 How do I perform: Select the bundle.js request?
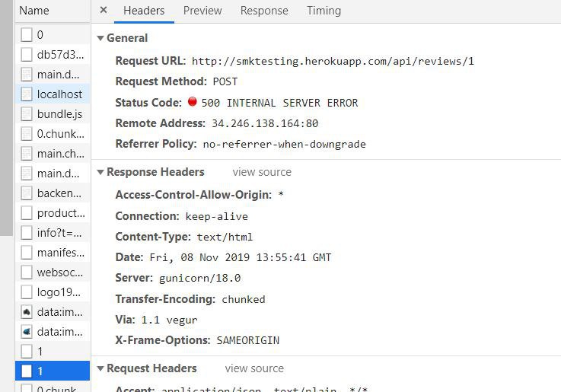(59, 114)
